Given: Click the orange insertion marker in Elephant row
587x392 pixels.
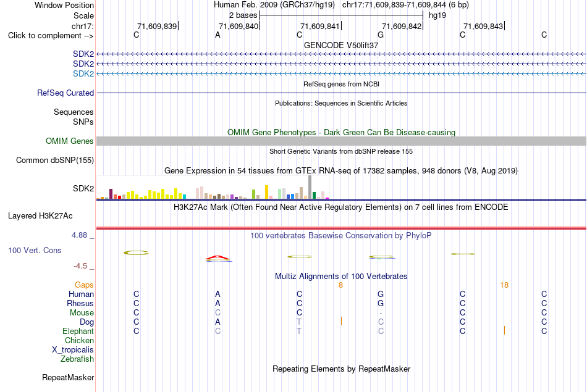Looking at the screenshot, I should click(504, 330).
